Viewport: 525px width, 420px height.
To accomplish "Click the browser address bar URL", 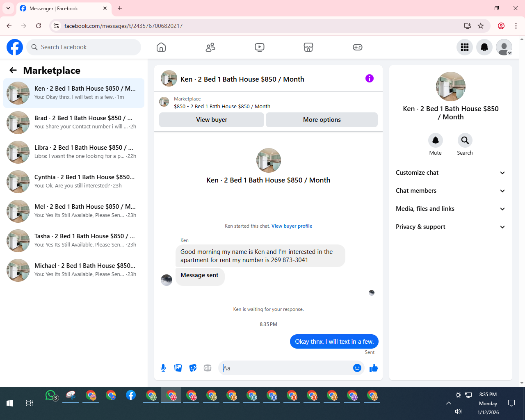I will click(123, 26).
